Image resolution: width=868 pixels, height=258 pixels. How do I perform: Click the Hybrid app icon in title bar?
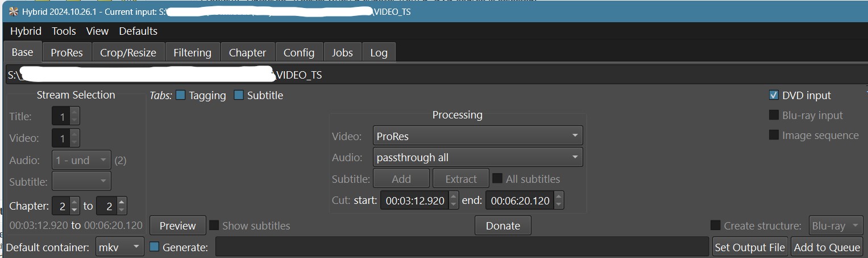[x=14, y=12]
